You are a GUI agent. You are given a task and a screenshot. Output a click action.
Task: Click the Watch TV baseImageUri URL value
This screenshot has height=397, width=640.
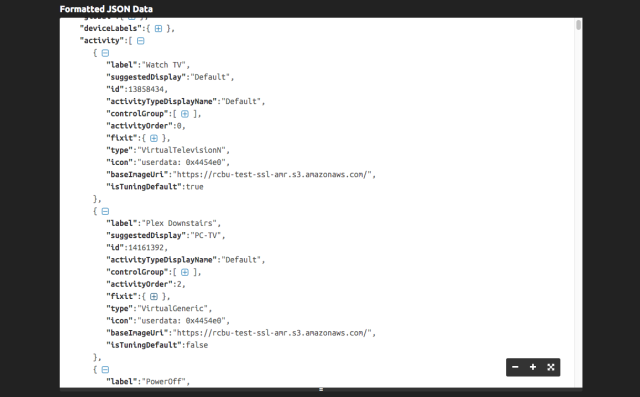(x=272, y=175)
